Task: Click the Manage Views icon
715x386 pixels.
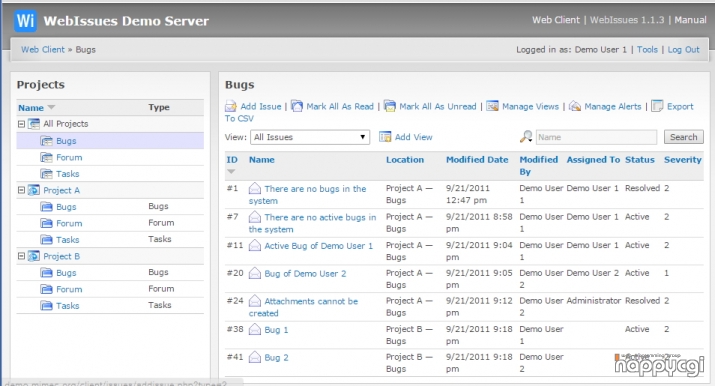Action: click(492, 106)
